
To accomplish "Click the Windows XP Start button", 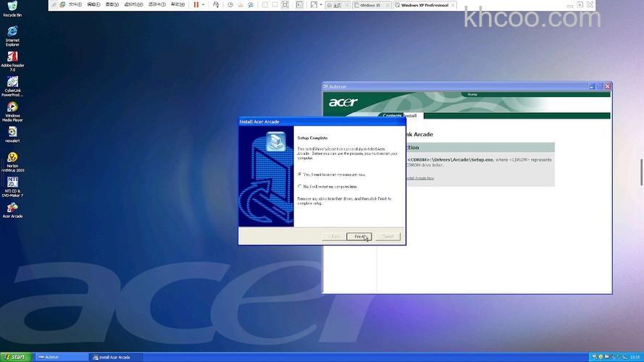I will [x=15, y=357].
